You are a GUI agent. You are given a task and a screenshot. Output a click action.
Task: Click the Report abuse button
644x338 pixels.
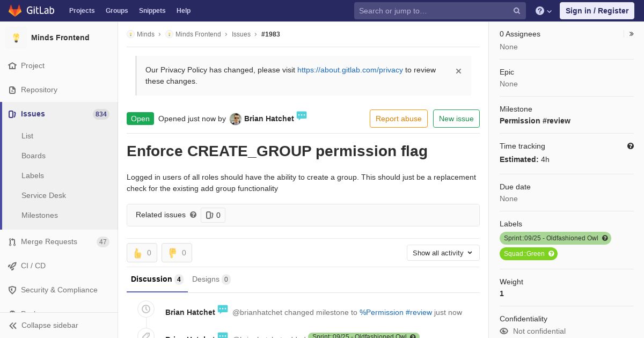(x=399, y=119)
